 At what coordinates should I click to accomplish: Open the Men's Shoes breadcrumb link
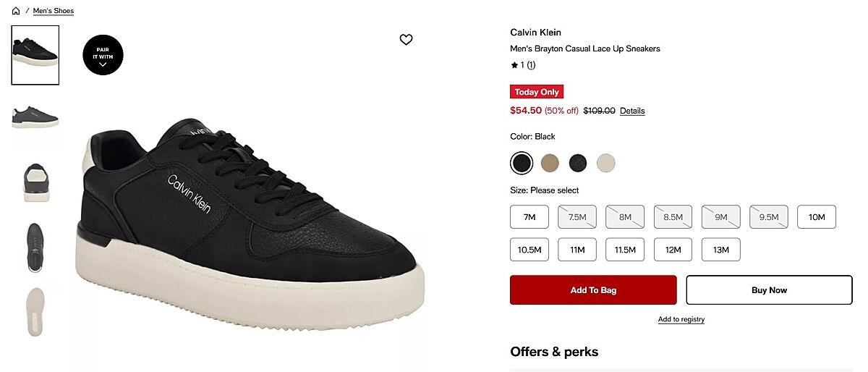coord(54,11)
